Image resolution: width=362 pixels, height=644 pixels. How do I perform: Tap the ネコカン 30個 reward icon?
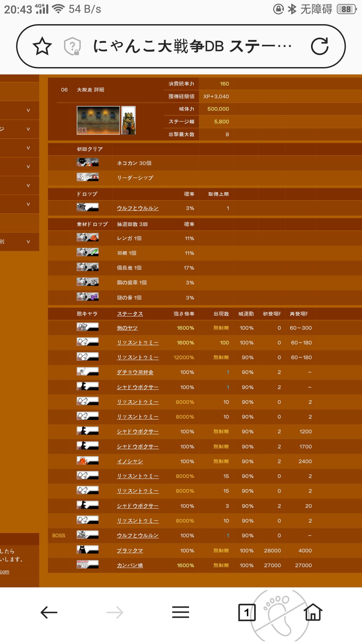[87, 163]
